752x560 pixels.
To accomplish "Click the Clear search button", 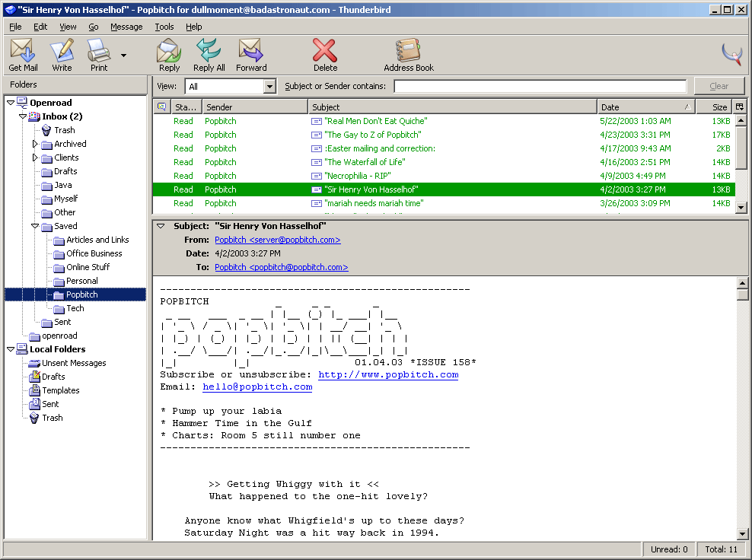I will click(719, 86).
